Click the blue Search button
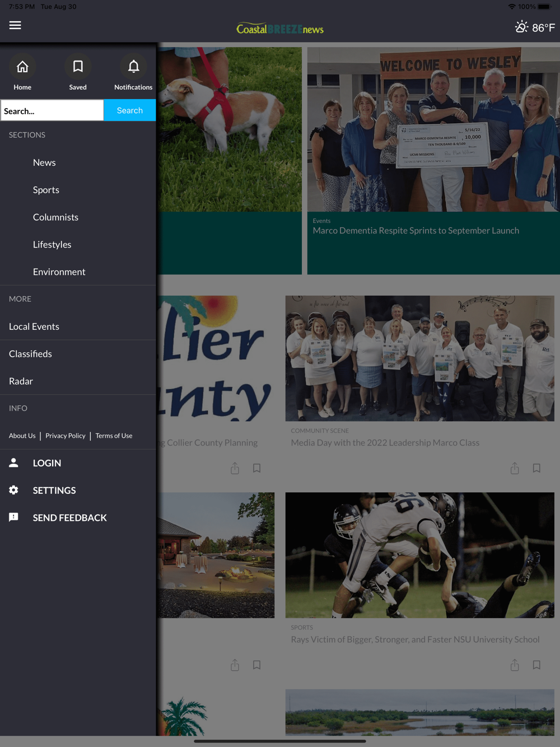The width and height of the screenshot is (560, 747). point(130,110)
